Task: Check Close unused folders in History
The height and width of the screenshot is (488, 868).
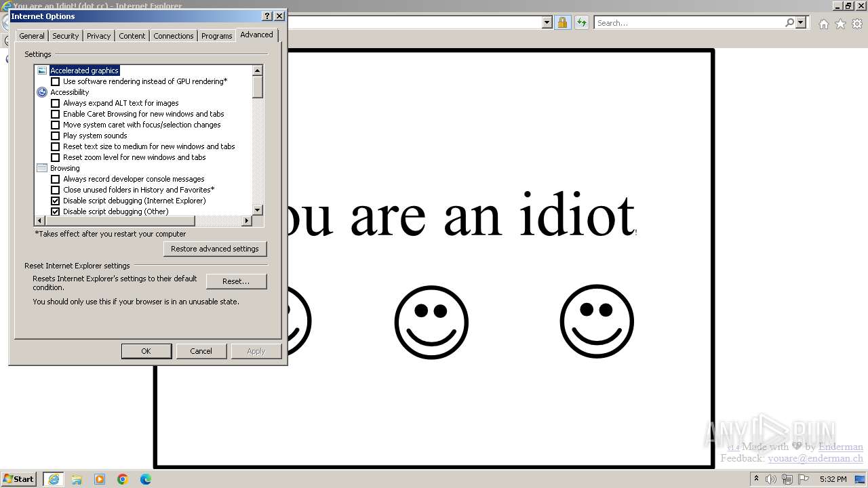Action: (56, 190)
